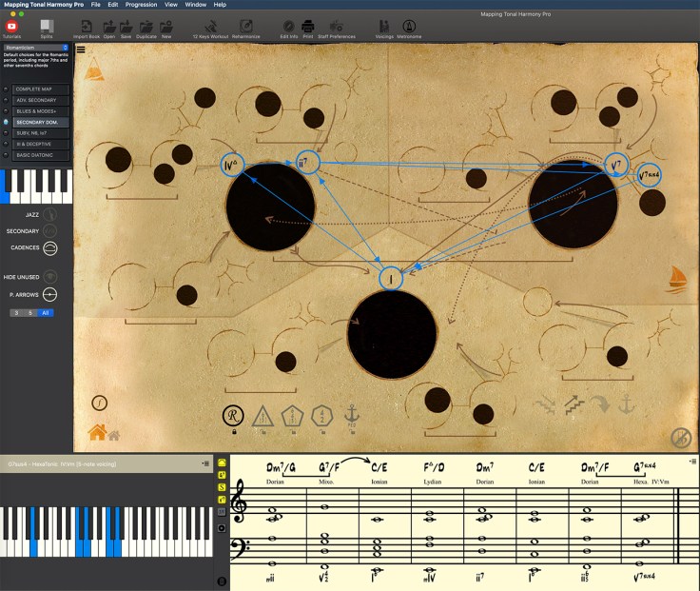Open the Romanticism style dropdown

point(37,47)
